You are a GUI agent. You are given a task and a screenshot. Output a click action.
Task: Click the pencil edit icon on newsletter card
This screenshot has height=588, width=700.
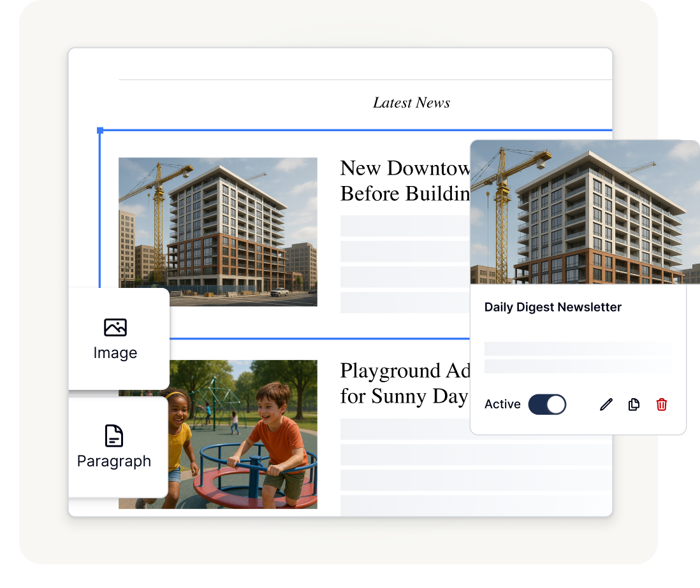click(606, 405)
